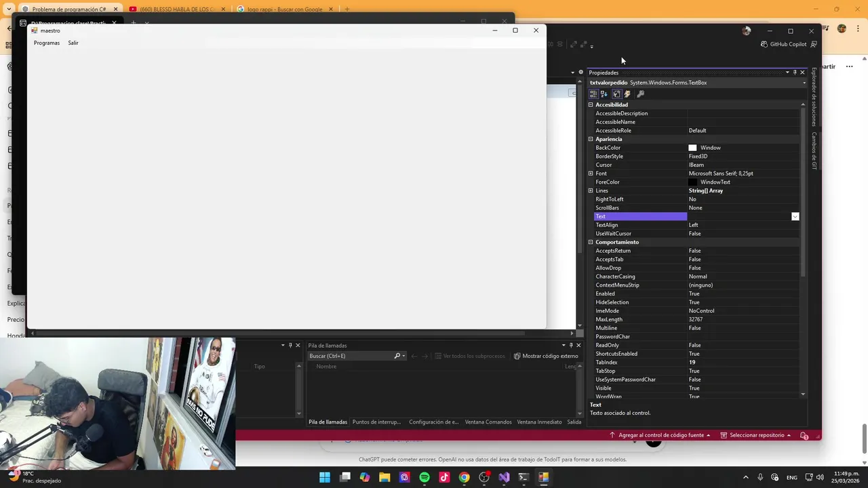Image resolution: width=868 pixels, height=488 pixels.
Task: Open the Text property value dropdown
Action: pyautogui.click(x=795, y=216)
